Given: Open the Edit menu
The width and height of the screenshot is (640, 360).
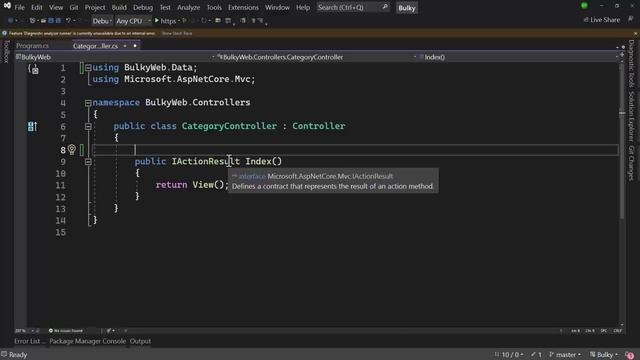Looking at the screenshot, I should [37, 7].
